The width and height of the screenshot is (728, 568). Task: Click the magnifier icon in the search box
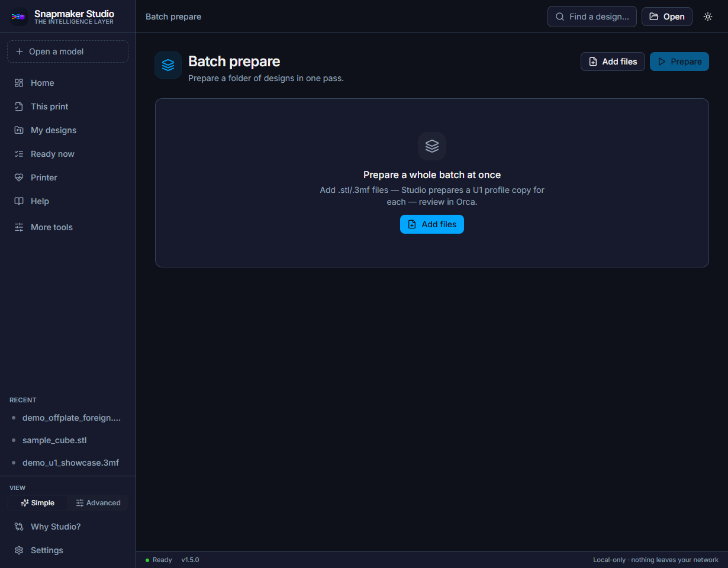560,17
